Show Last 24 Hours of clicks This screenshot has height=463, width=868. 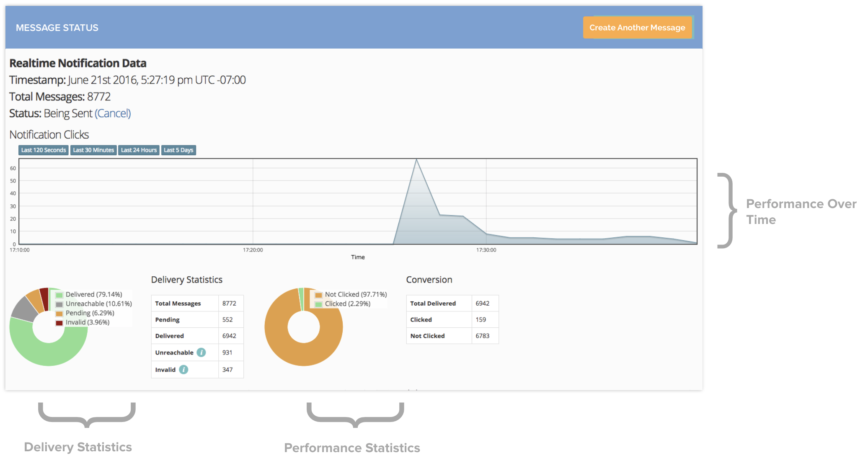139,150
